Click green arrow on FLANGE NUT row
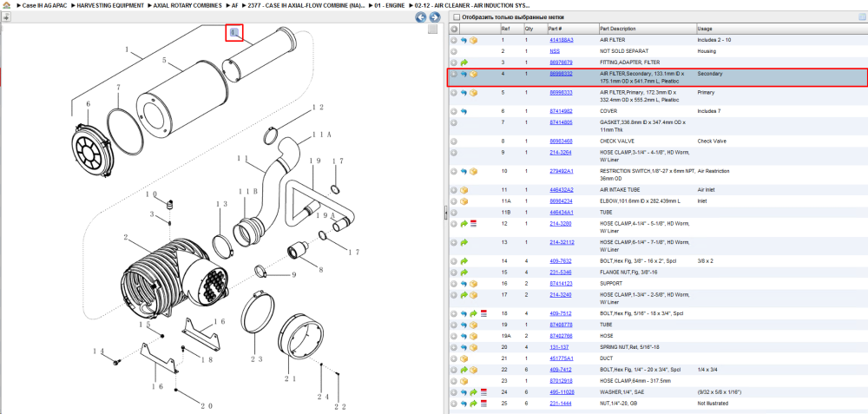The height and width of the screenshot is (414, 868). pyautogui.click(x=464, y=273)
